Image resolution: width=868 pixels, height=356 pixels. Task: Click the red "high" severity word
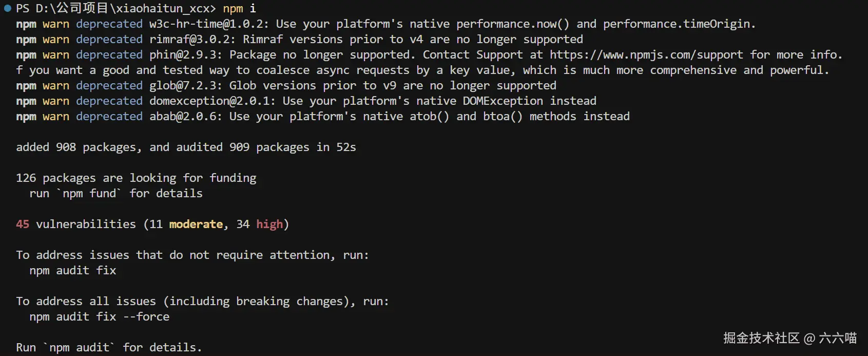(x=269, y=224)
